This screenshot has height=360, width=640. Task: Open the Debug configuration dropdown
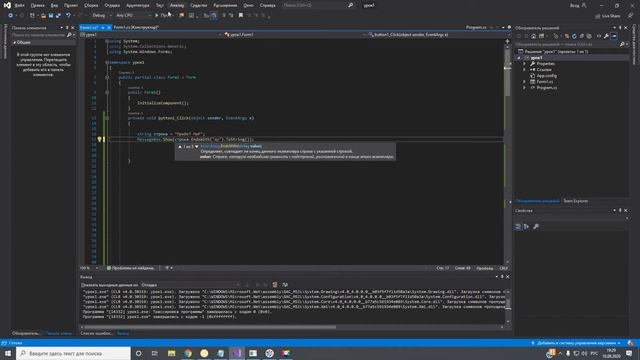(101, 16)
